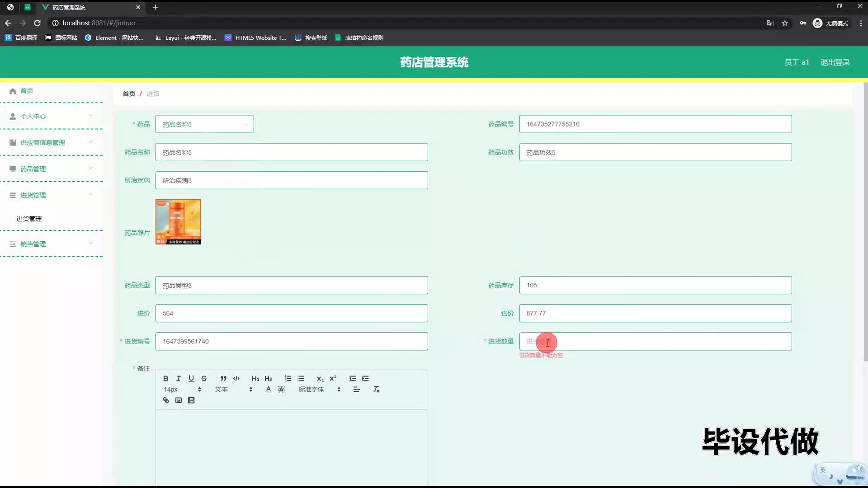Screen dimensions: 868x488
Task: Click the insert image icon
Action: (179, 400)
